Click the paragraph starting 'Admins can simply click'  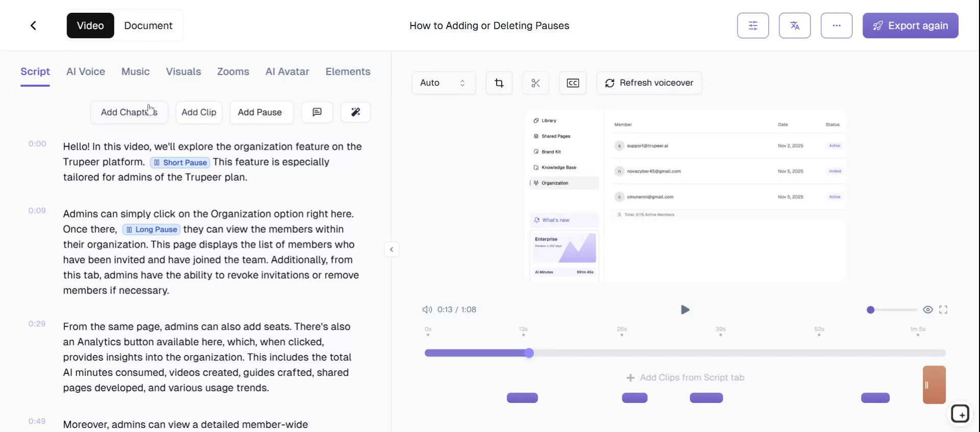pos(211,252)
